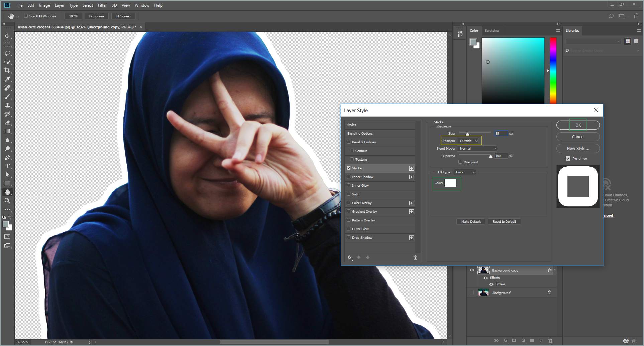Screen dimensions: 644x346
Task: Open the Position dropdown set to Outside
Action: 468,141
